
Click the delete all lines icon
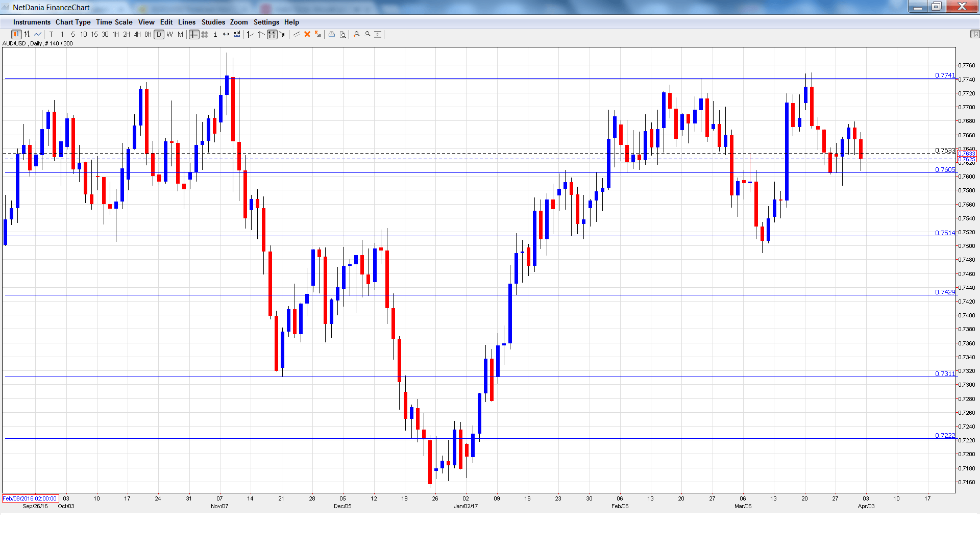(x=318, y=34)
